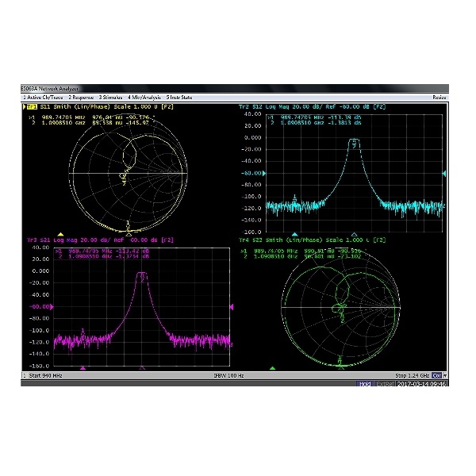Click Tr2 right reference level arrow
The height and width of the screenshot is (476, 476).
coord(444,173)
